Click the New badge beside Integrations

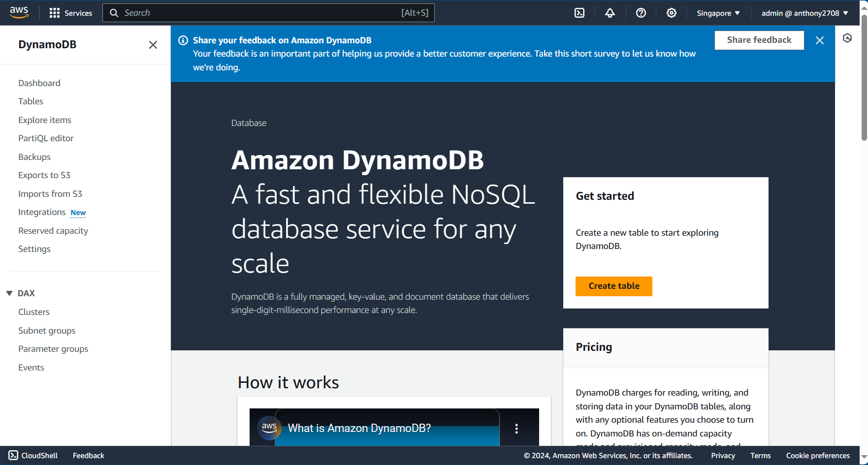tap(78, 213)
